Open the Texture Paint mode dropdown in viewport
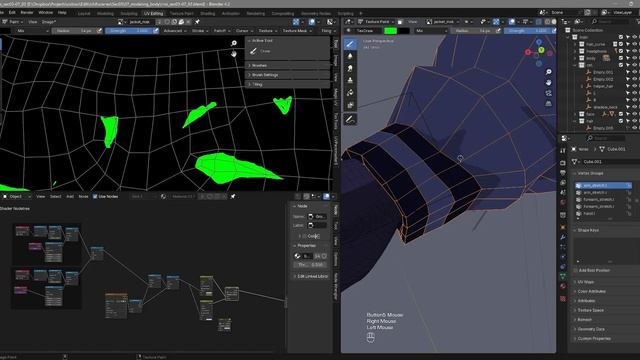The image size is (640, 360). [x=376, y=22]
